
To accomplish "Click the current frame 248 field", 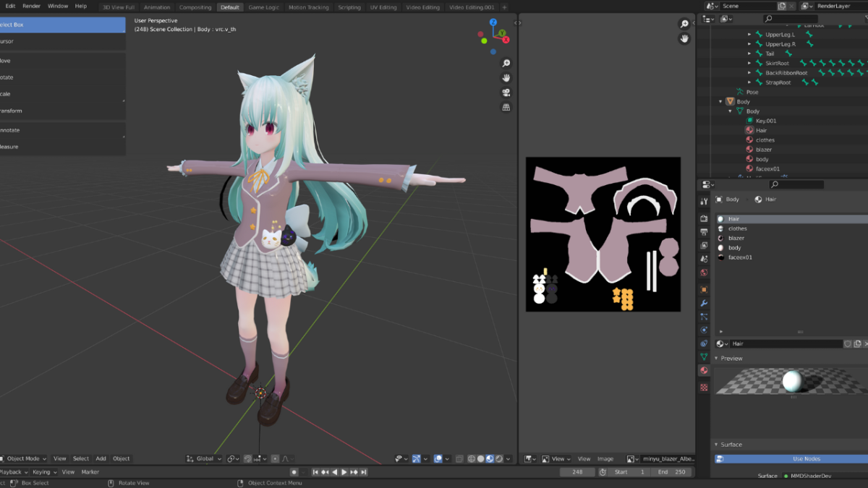I will (x=578, y=472).
